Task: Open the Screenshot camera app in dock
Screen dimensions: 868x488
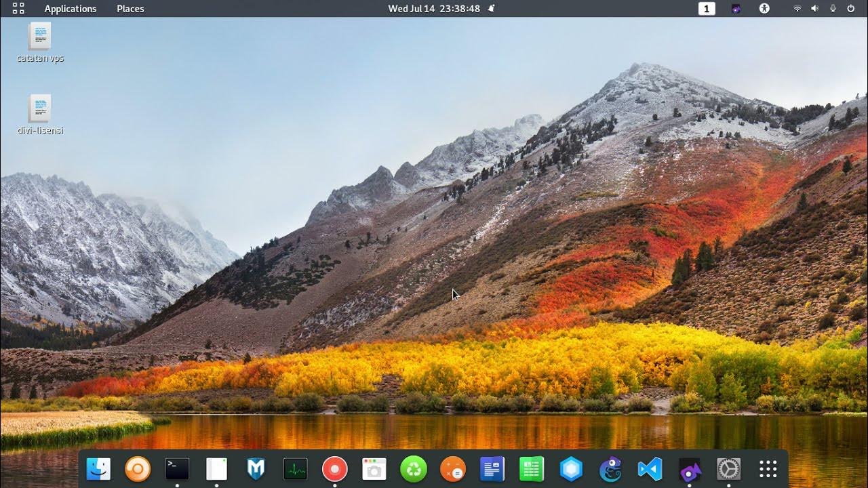Action: (x=374, y=468)
